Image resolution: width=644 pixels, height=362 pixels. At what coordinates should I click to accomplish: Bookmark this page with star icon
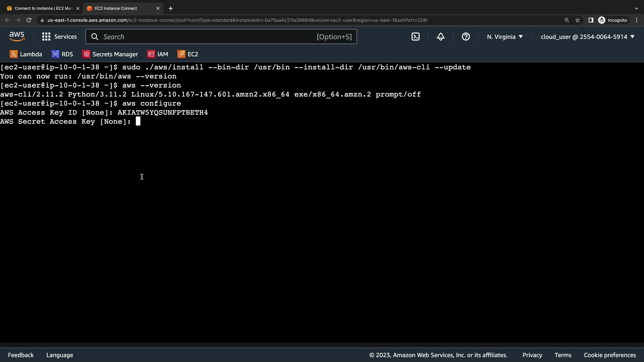tap(577, 20)
